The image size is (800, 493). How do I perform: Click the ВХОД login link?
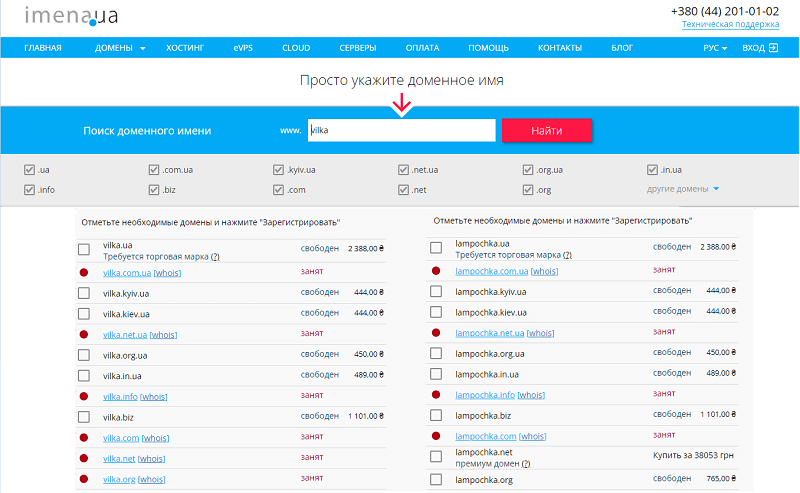click(x=753, y=48)
